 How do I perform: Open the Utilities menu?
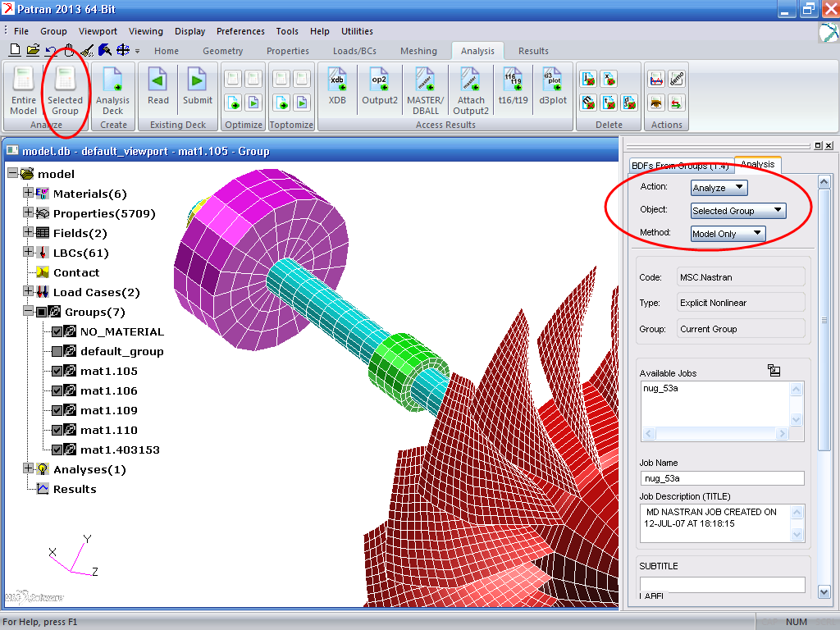pos(357,31)
